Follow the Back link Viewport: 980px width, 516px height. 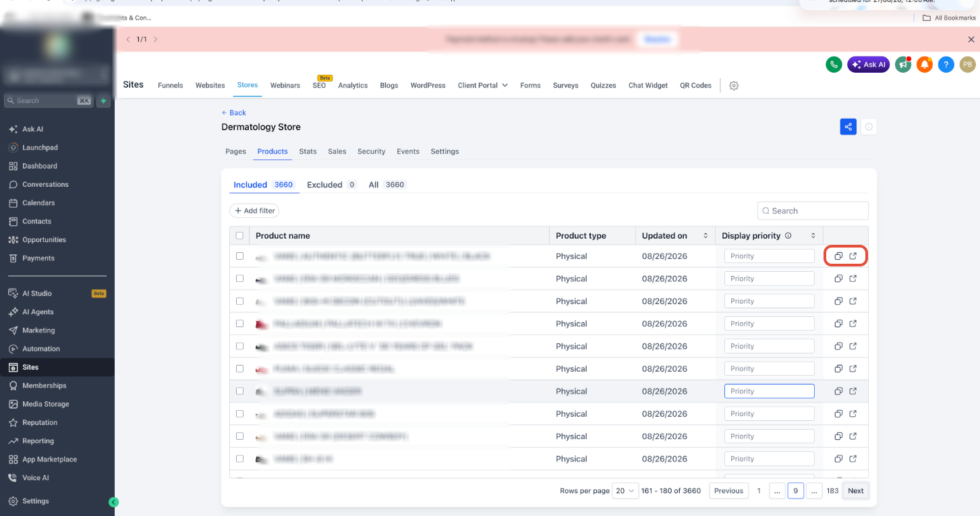point(233,113)
